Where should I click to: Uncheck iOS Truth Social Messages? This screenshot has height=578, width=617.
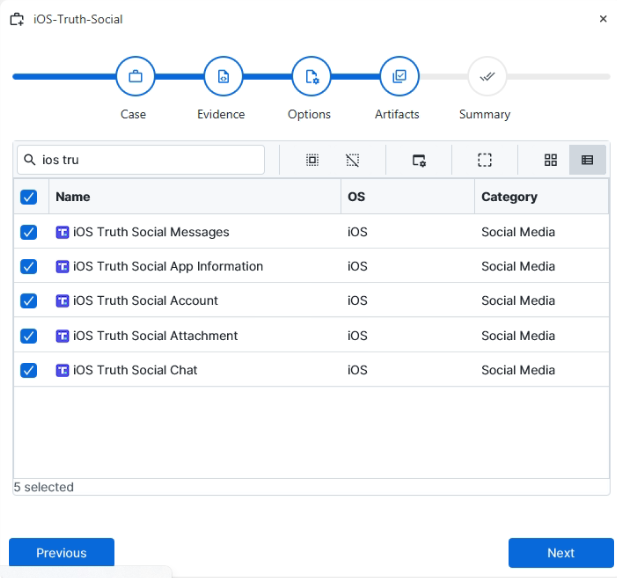tap(29, 232)
